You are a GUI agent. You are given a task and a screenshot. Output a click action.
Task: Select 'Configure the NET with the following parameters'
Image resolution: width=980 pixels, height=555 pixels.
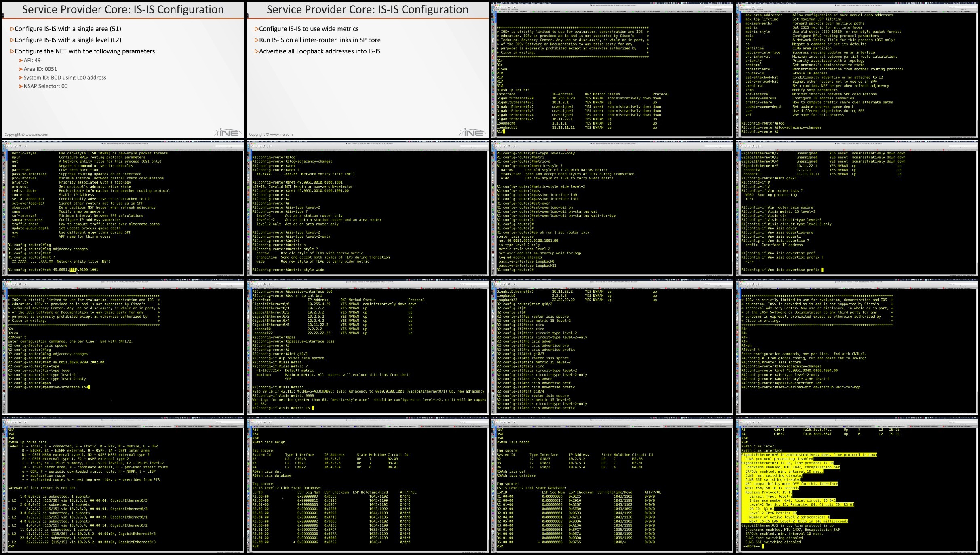point(86,51)
